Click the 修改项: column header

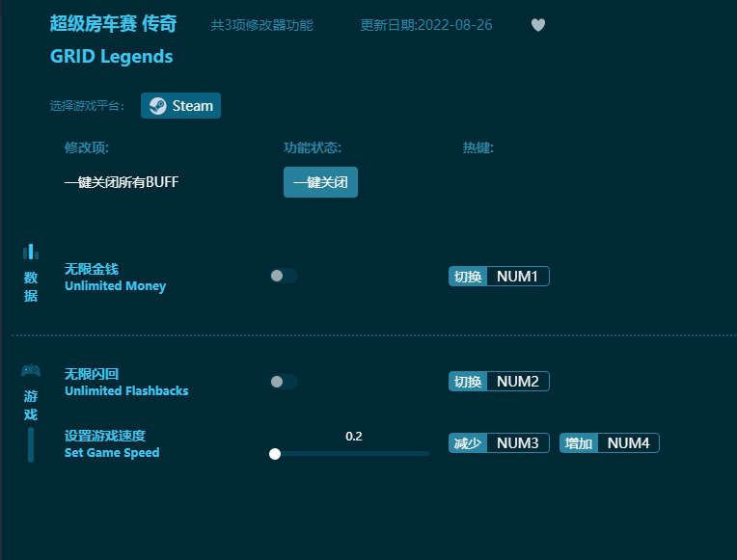pos(87,148)
